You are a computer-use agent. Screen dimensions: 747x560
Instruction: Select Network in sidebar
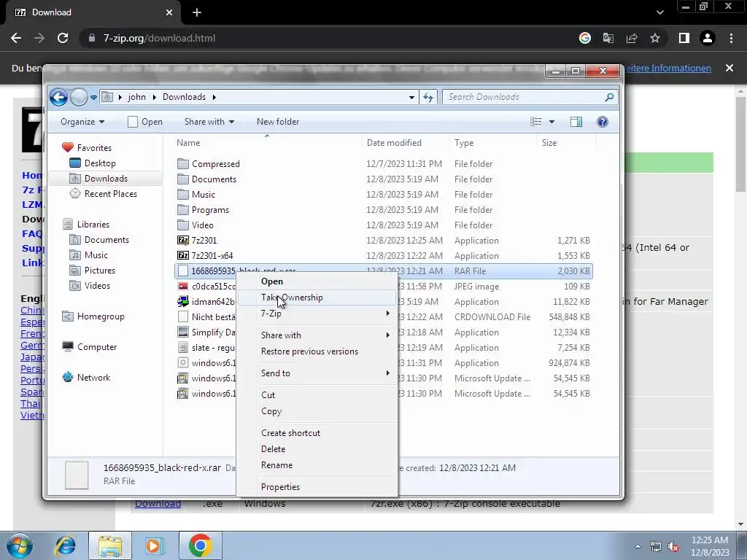point(93,378)
